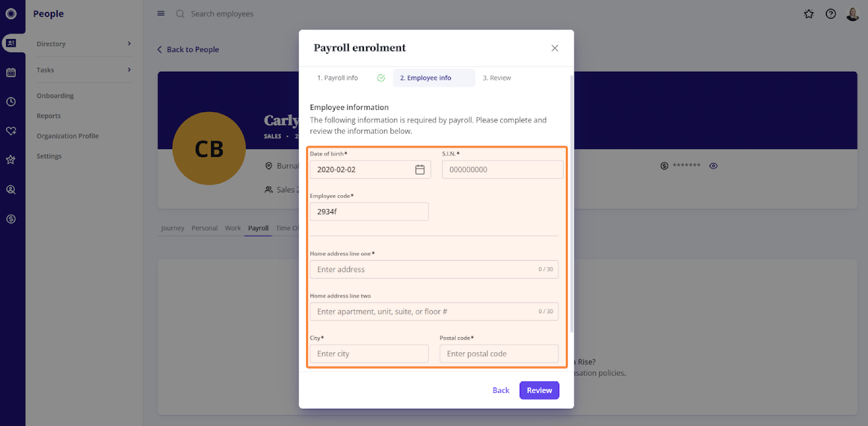The width and height of the screenshot is (868, 426).
Task: Click the dialog's vertical scrollbar
Action: point(572,204)
